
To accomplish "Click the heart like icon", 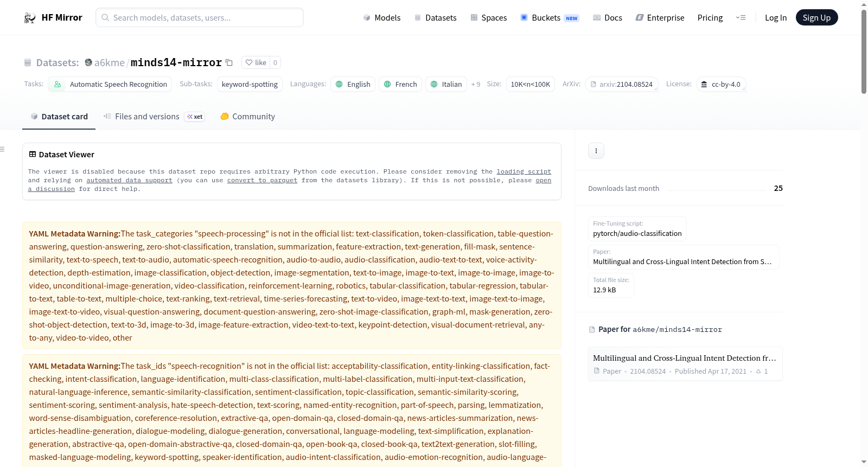I will point(249,62).
